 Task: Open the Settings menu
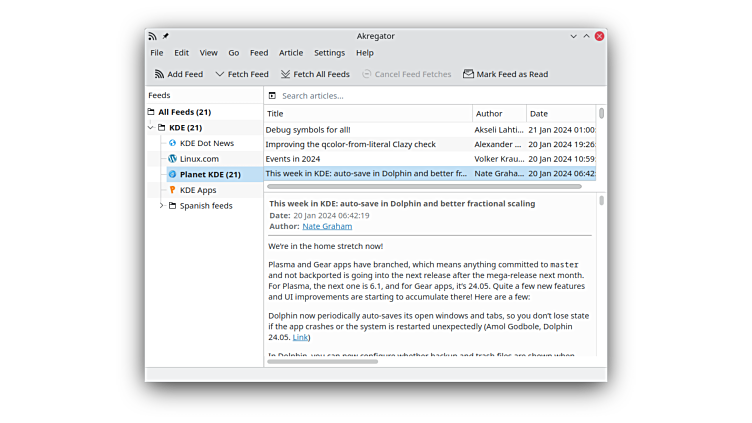pos(329,53)
